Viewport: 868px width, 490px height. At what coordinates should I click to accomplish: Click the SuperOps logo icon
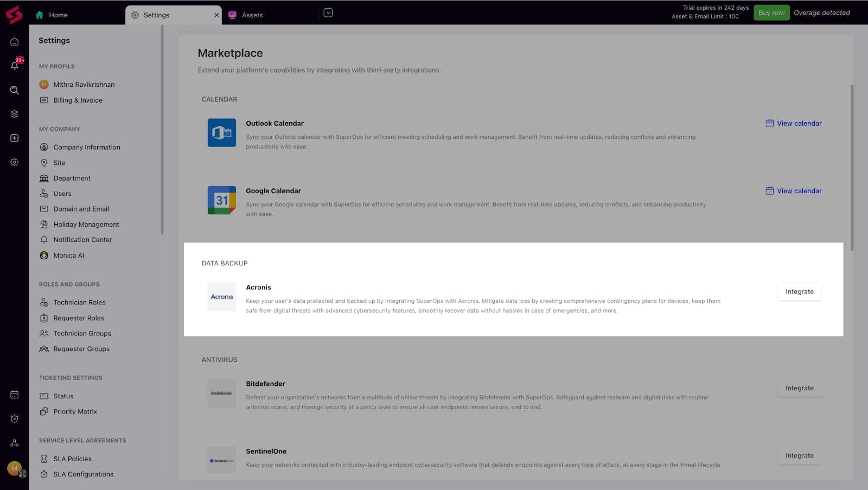[x=14, y=15]
